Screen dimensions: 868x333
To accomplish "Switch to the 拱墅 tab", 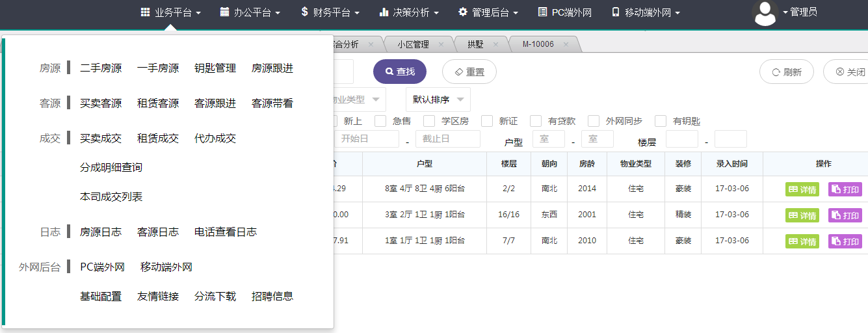I will pyautogui.click(x=475, y=44).
